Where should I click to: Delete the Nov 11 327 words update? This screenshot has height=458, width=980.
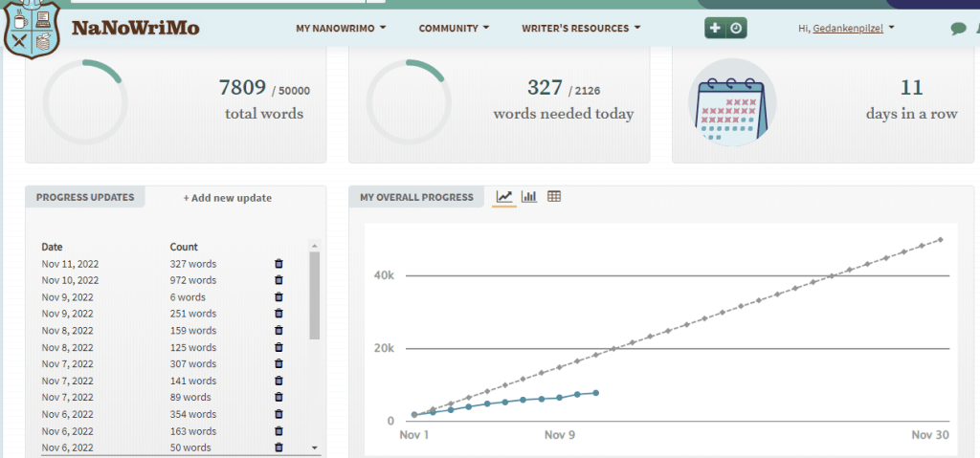pyautogui.click(x=278, y=264)
